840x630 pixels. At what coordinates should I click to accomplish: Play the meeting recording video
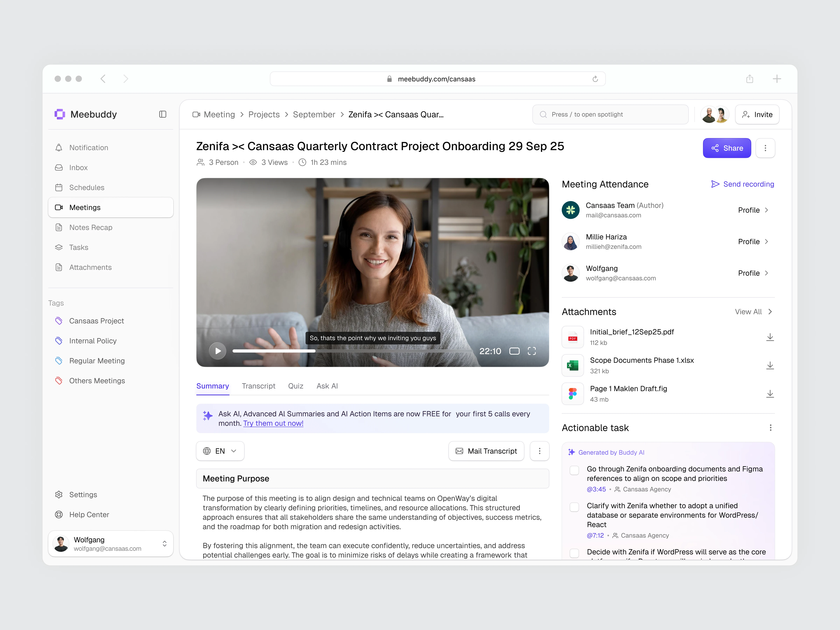coord(218,351)
